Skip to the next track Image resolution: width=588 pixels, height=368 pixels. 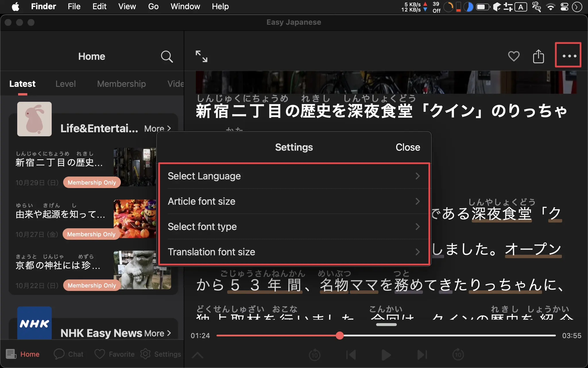coord(422,355)
